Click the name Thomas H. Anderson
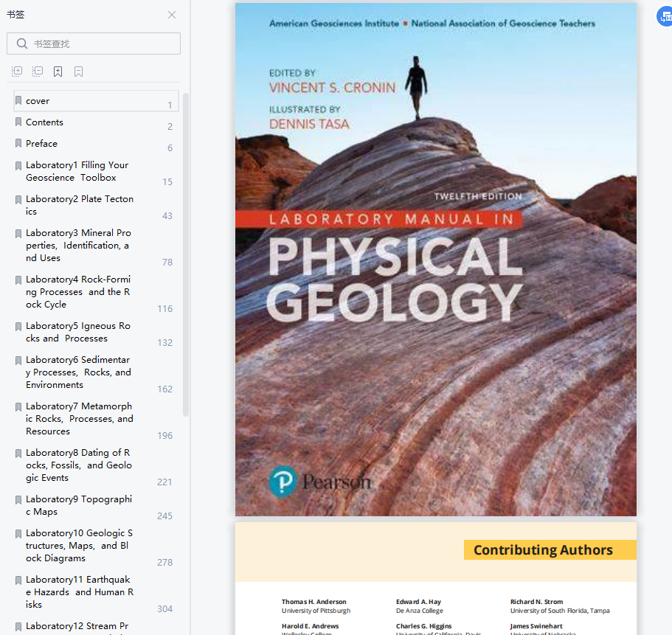 coord(314,602)
